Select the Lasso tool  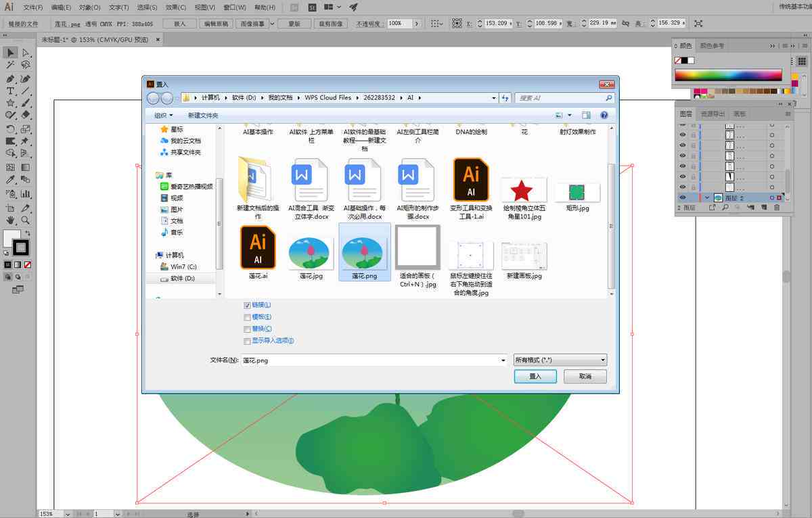[26, 66]
